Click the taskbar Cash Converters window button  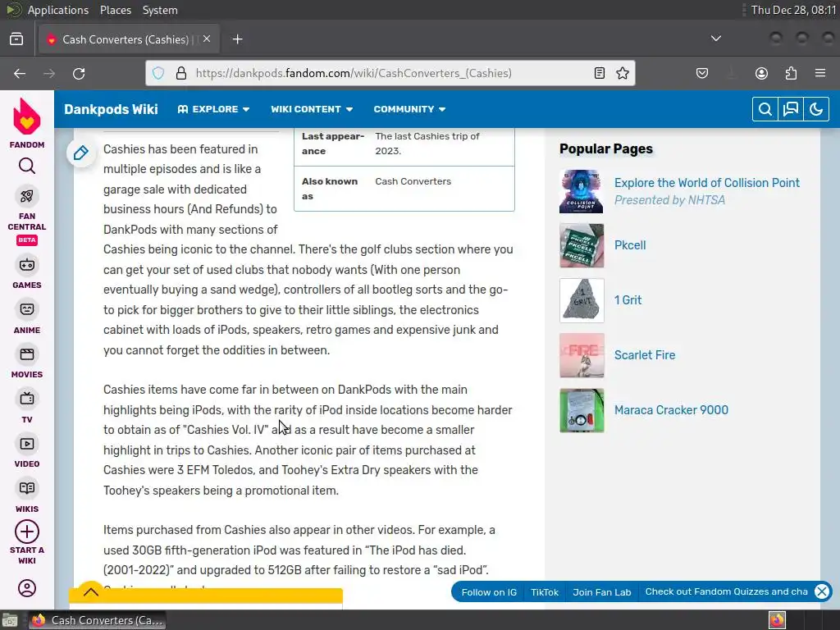point(98,620)
